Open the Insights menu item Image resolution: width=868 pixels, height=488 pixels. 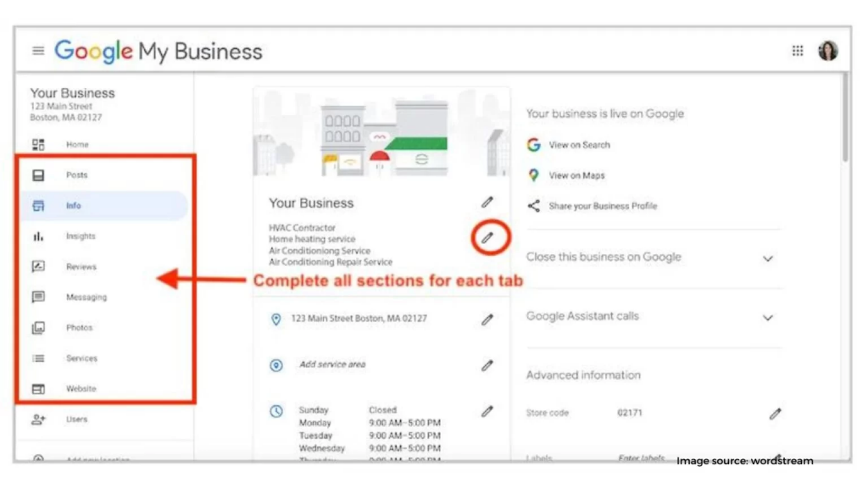tap(81, 236)
